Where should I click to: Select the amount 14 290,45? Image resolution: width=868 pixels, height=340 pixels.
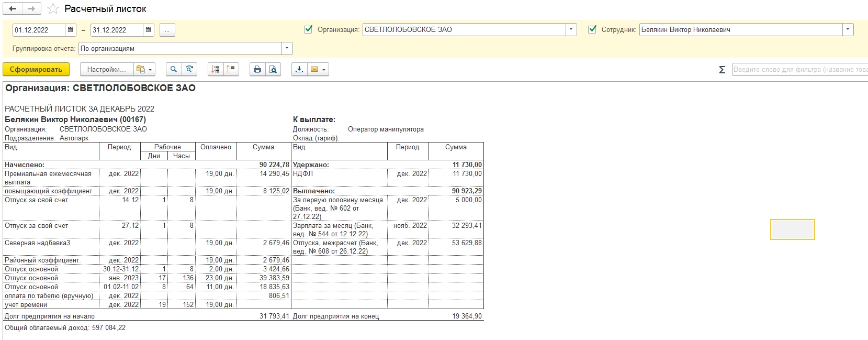pyautogui.click(x=274, y=173)
